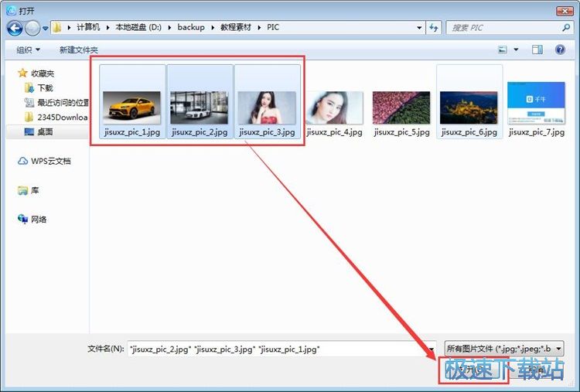Select PIC in the address path
This screenshot has width=580, height=392.
pyautogui.click(x=273, y=27)
